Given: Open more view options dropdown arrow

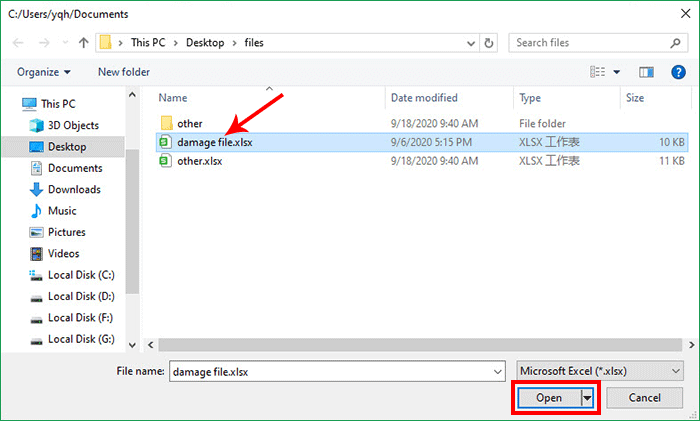Looking at the screenshot, I should [617, 72].
